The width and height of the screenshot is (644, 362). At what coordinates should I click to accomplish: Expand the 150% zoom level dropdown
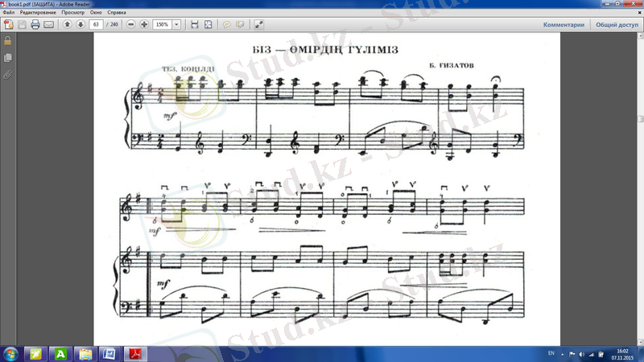pyautogui.click(x=176, y=25)
